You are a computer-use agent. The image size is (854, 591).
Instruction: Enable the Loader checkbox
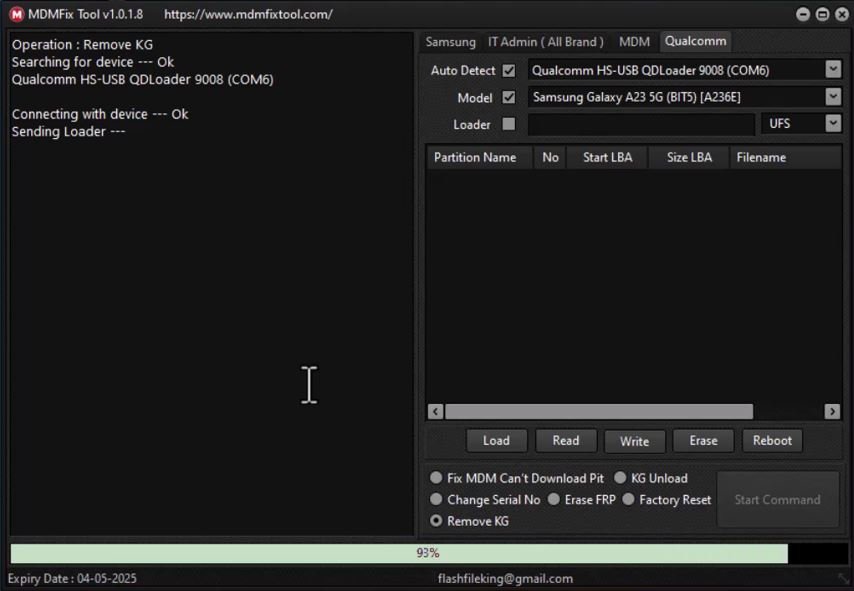[509, 124]
